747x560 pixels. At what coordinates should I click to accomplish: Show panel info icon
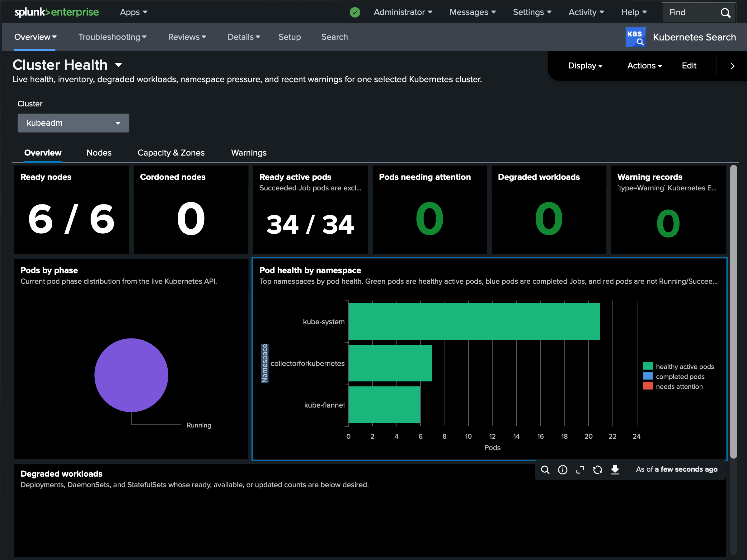[563, 469]
